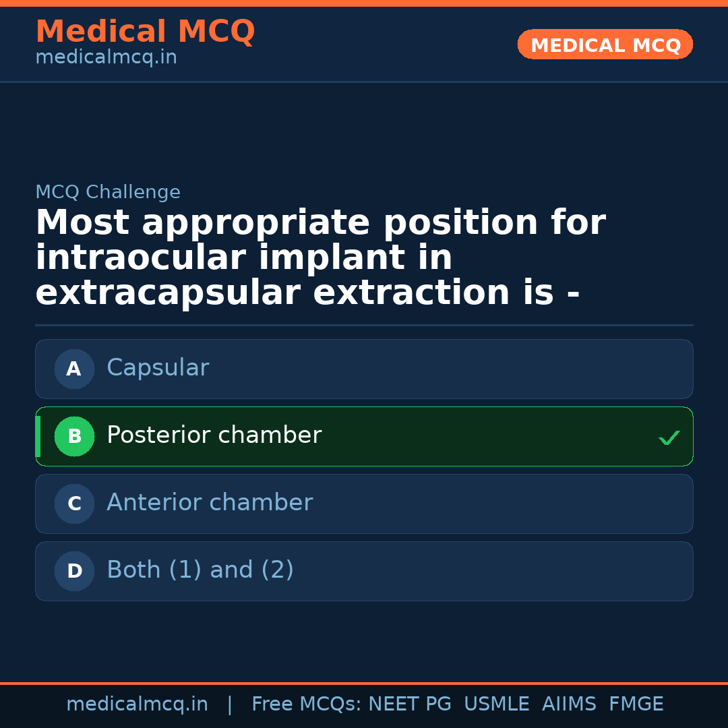Click the green accent bar beside option B
This screenshot has height=728, width=728.
tap(37, 436)
